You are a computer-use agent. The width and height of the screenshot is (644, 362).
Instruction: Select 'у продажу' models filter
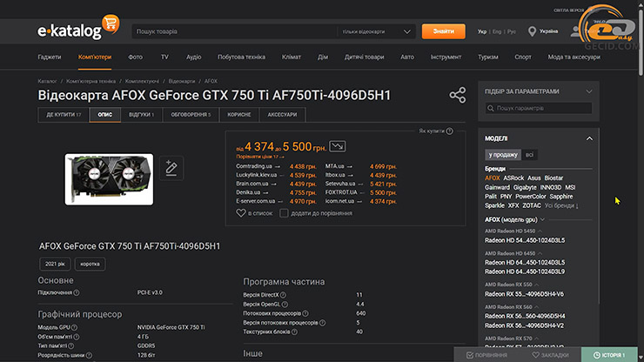click(x=503, y=155)
